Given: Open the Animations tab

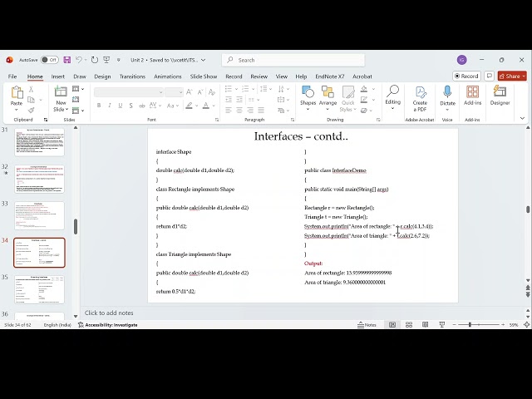Looking at the screenshot, I should coord(168,76).
